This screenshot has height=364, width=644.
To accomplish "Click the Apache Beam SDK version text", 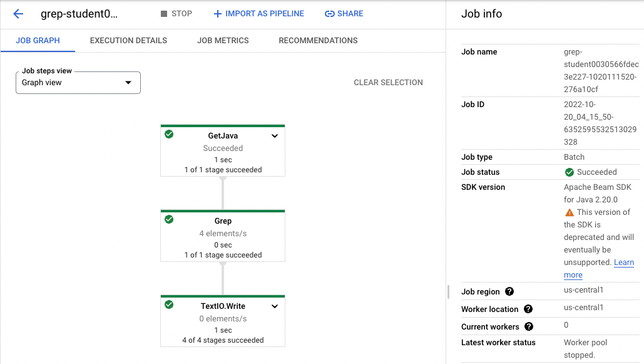I will pos(598,193).
